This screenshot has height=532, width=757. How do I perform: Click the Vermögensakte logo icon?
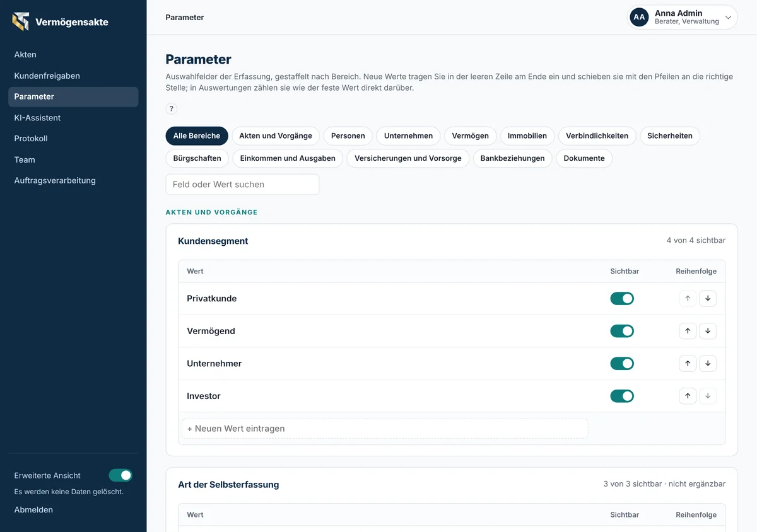tap(21, 21)
